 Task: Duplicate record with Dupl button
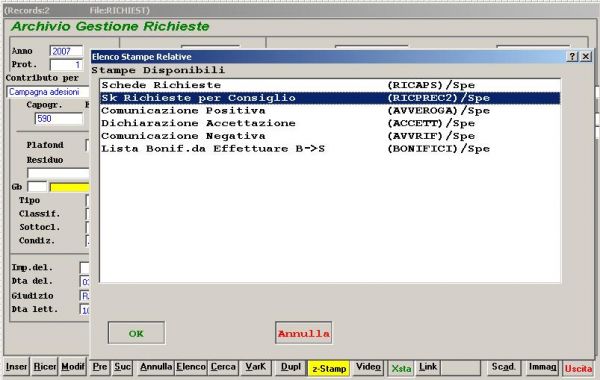[x=291, y=367]
